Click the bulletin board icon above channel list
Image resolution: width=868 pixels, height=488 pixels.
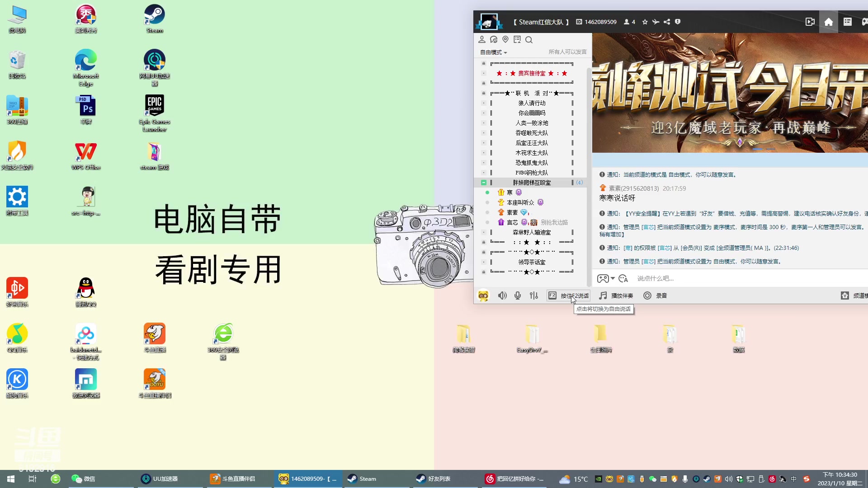517,40
